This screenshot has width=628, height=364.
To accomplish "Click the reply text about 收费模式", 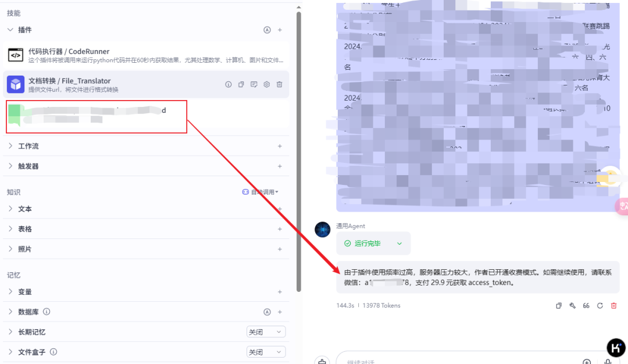I will [x=478, y=277].
